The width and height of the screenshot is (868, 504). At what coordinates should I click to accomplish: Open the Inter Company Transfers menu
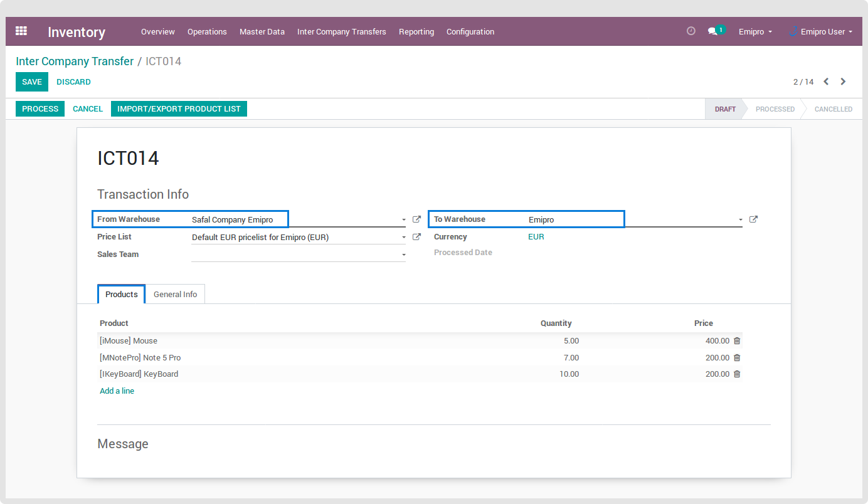341,31
